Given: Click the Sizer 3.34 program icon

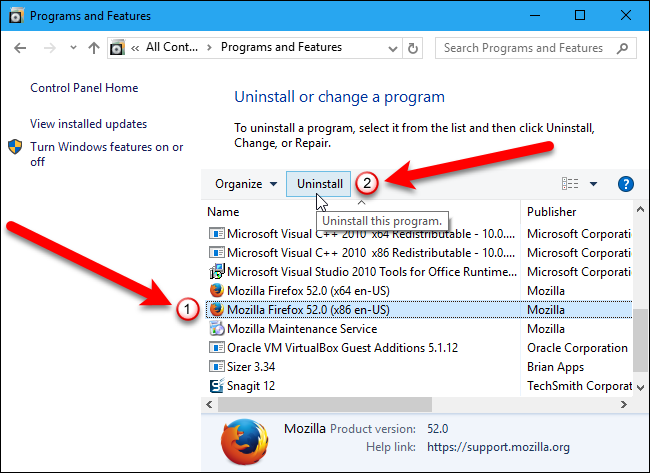Looking at the screenshot, I should point(216,366).
